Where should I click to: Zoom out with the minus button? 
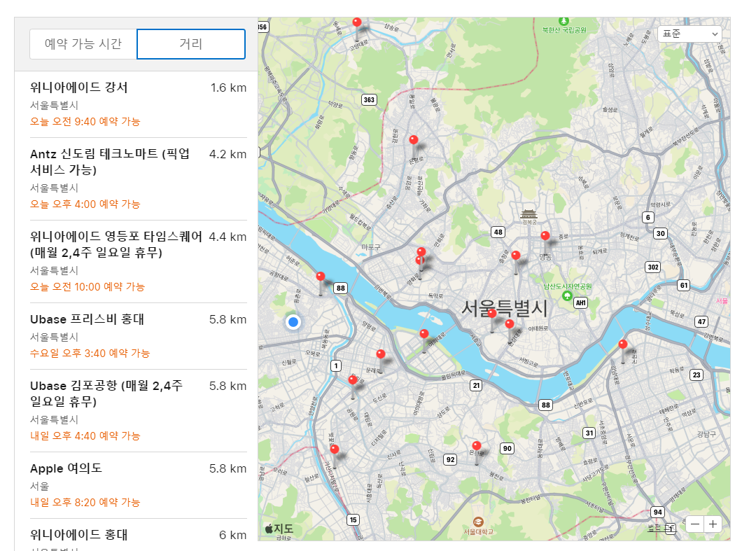click(695, 524)
